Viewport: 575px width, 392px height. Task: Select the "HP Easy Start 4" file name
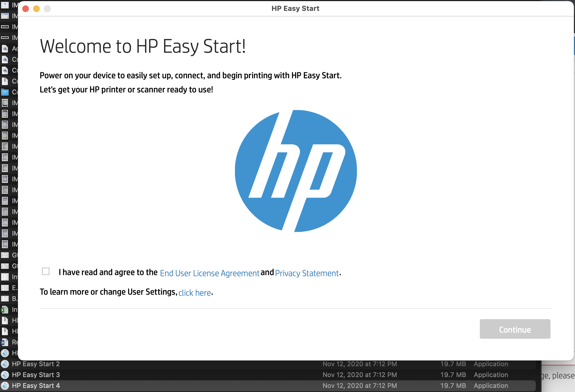36,386
